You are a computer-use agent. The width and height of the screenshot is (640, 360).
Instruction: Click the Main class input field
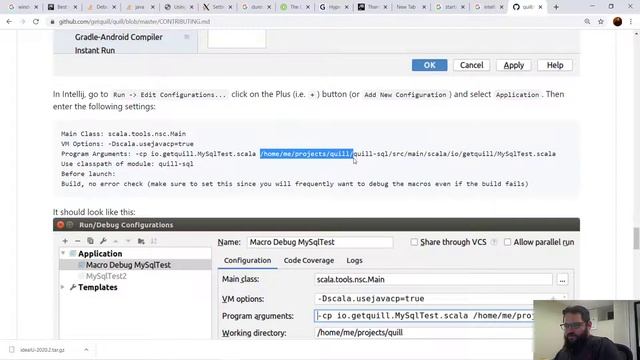click(x=433, y=280)
